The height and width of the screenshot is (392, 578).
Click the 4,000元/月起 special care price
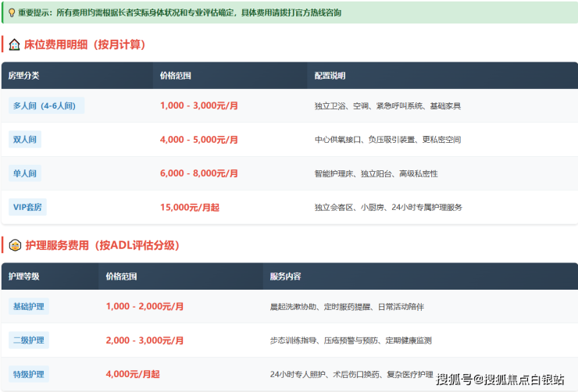click(x=133, y=374)
